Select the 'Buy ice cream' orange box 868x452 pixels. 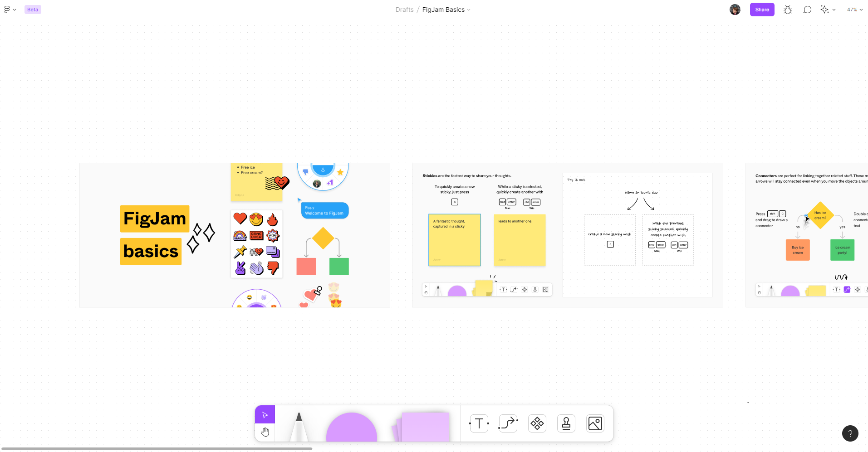[x=798, y=250]
